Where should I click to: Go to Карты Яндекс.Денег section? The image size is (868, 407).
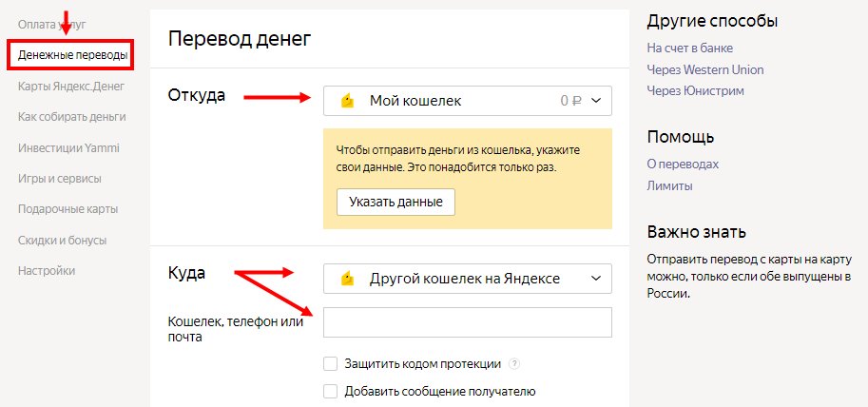[x=71, y=87]
